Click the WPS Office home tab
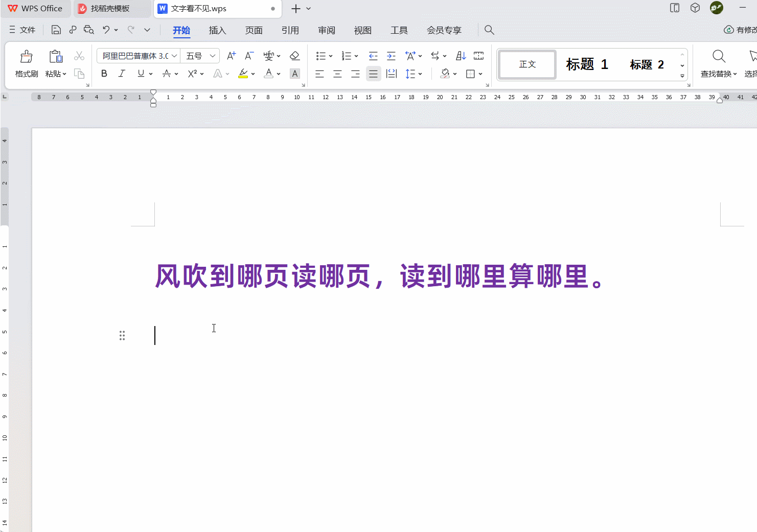The height and width of the screenshot is (532, 757). [x=35, y=9]
